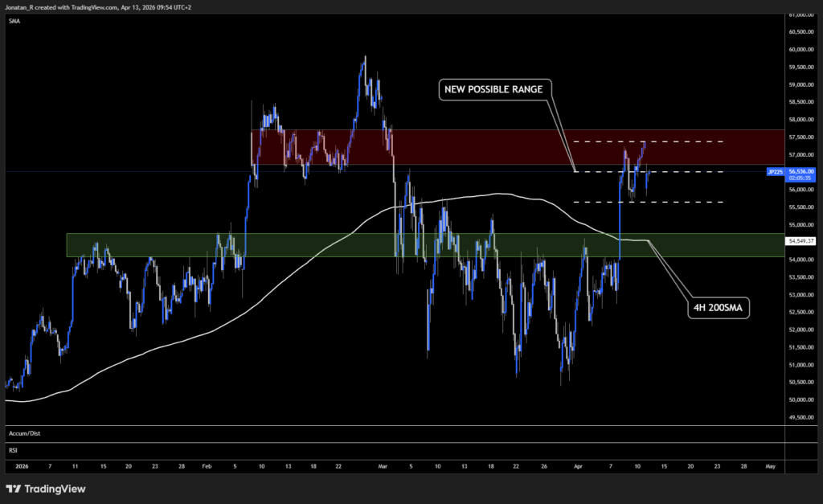Click the Jonatan_R created with TradingView header

pos(96,6)
